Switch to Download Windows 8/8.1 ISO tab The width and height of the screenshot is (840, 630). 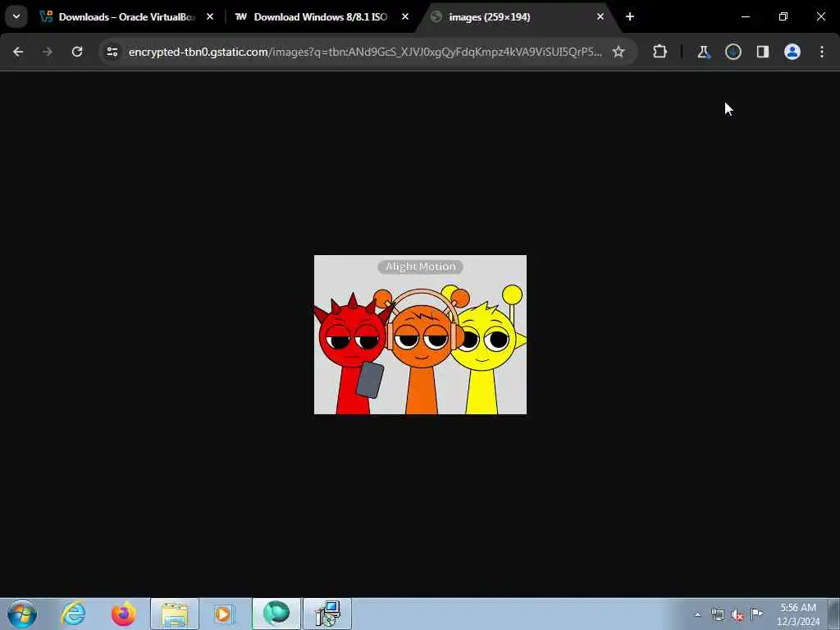(322, 17)
